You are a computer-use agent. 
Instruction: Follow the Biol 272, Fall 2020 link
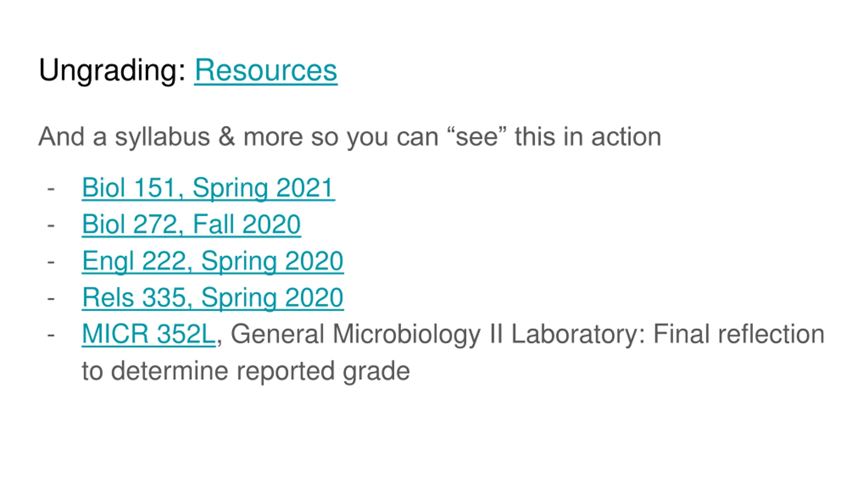pos(191,224)
